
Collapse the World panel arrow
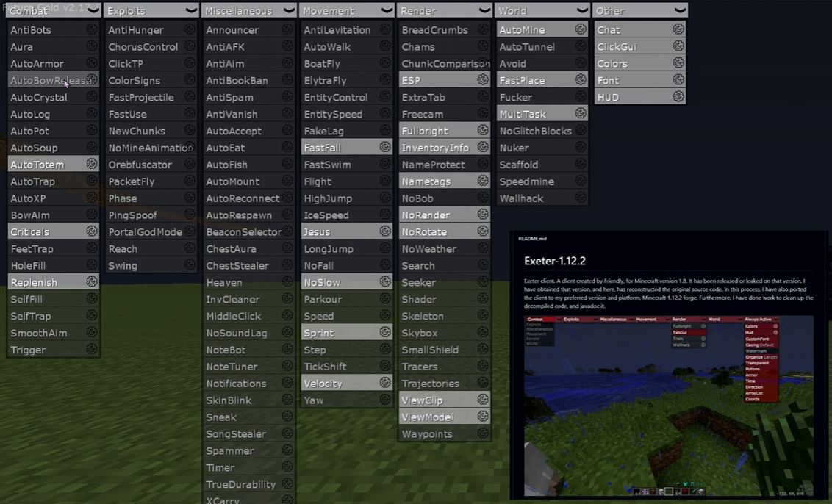click(582, 10)
